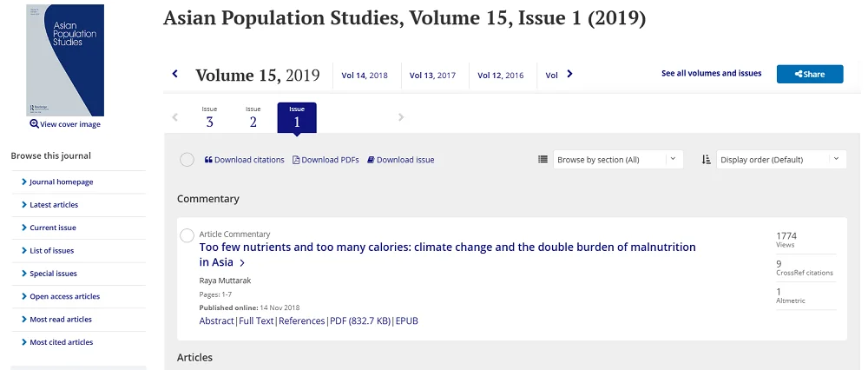This screenshot has width=868, height=370.
Task: Open See all volumes and issues link
Action: pyautogui.click(x=711, y=74)
